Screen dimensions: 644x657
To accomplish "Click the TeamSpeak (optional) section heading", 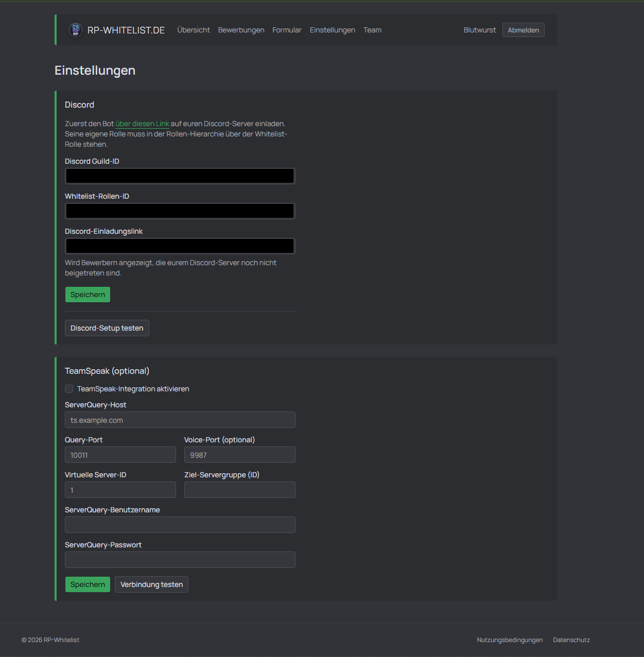I will pyautogui.click(x=107, y=371).
